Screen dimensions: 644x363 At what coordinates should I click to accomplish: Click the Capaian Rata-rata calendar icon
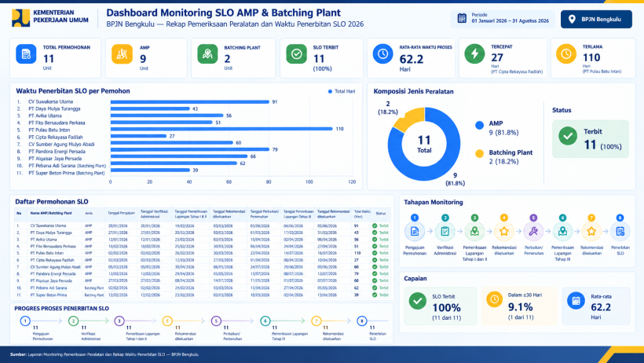[x=576, y=301]
